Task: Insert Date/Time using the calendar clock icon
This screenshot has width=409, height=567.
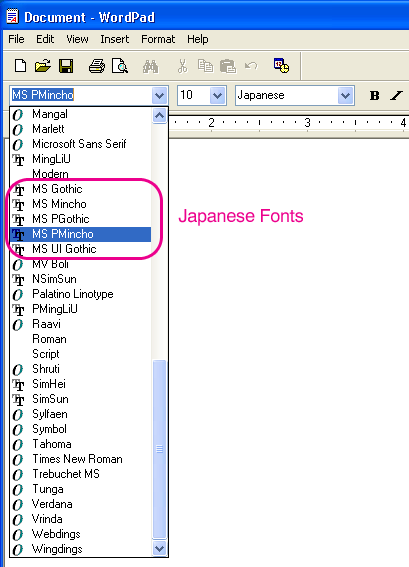Action: click(281, 65)
